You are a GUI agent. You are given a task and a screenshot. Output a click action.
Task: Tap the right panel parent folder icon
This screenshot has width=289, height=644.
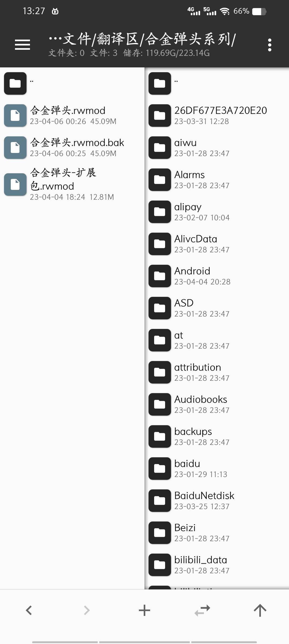(x=160, y=83)
